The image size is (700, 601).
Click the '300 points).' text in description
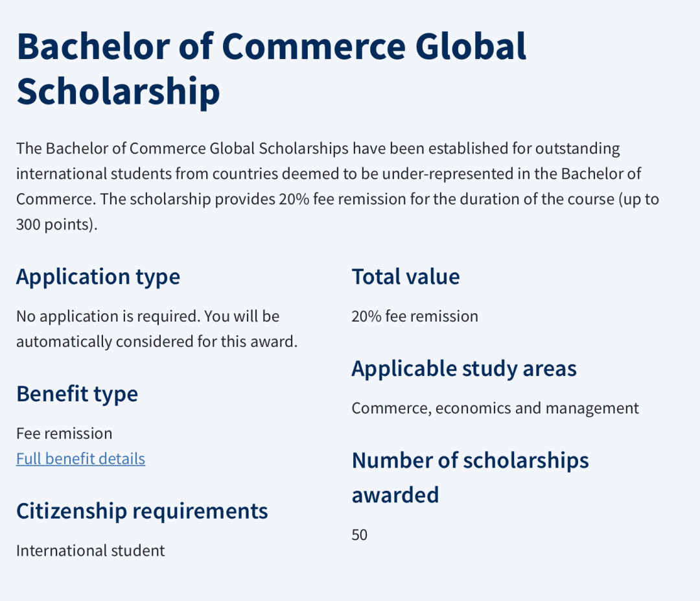pyautogui.click(x=56, y=224)
